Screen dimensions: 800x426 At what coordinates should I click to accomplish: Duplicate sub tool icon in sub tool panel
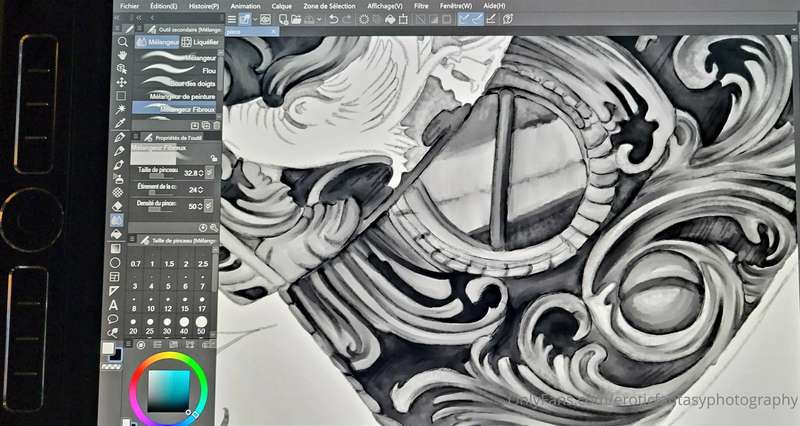(206, 125)
